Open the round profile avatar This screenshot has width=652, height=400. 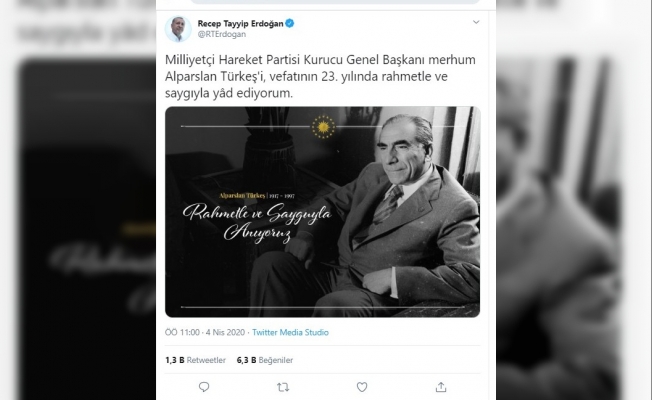click(x=178, y=29)
